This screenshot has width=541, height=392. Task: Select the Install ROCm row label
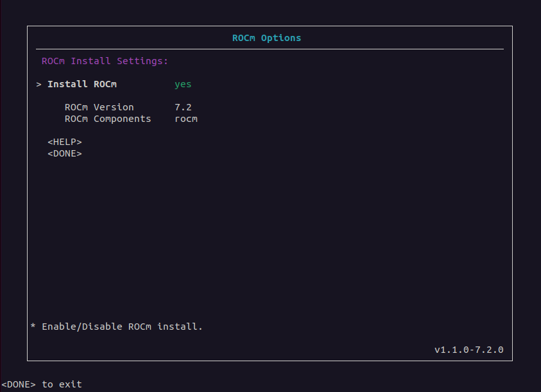(82, 85)
